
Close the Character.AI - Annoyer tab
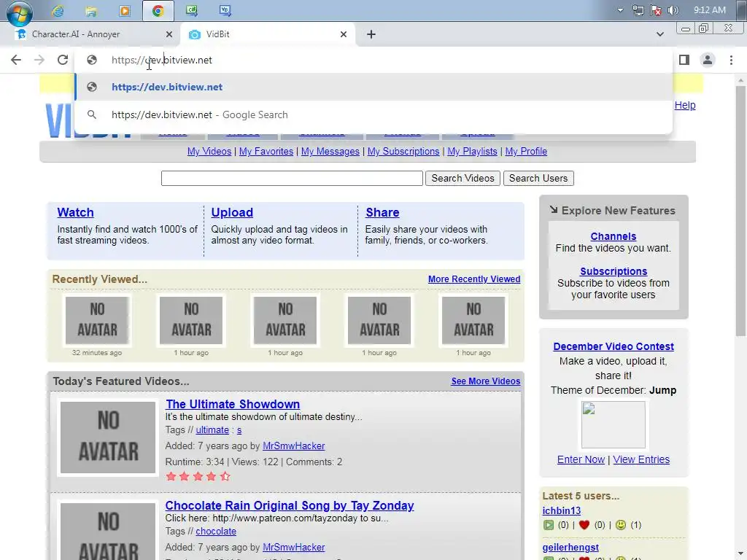(169, 34)
